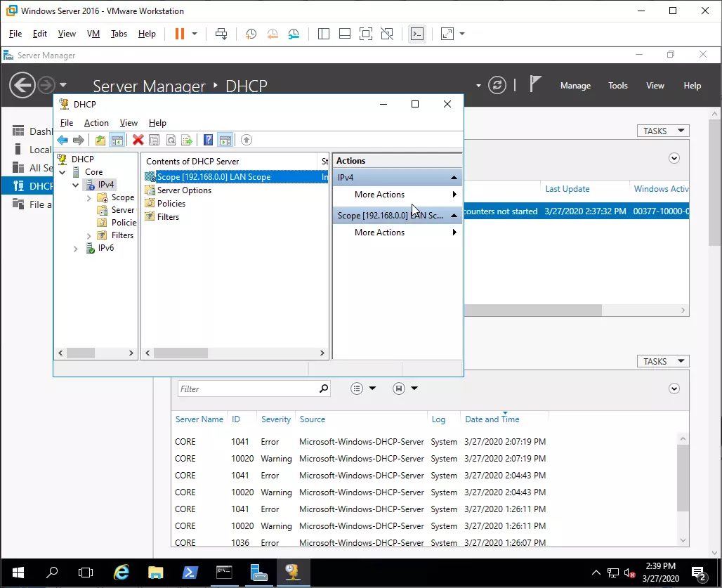Refresh Server Manager with the circular arrows
This screenshot has width=722, height=588.
pyautogui.click(x=497, y=85)
